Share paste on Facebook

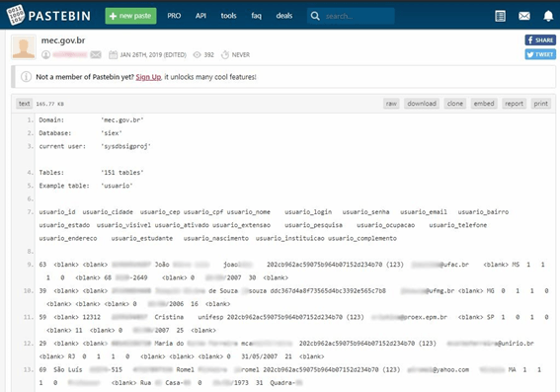click(540, 39)
